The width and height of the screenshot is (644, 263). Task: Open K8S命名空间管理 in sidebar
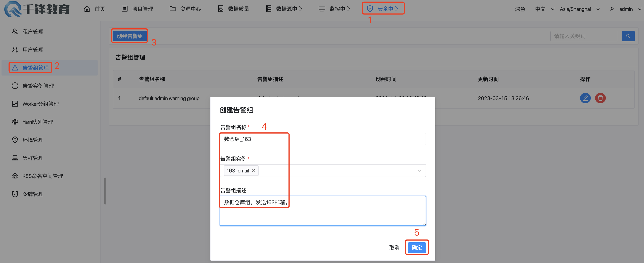[x=42, y=176]
